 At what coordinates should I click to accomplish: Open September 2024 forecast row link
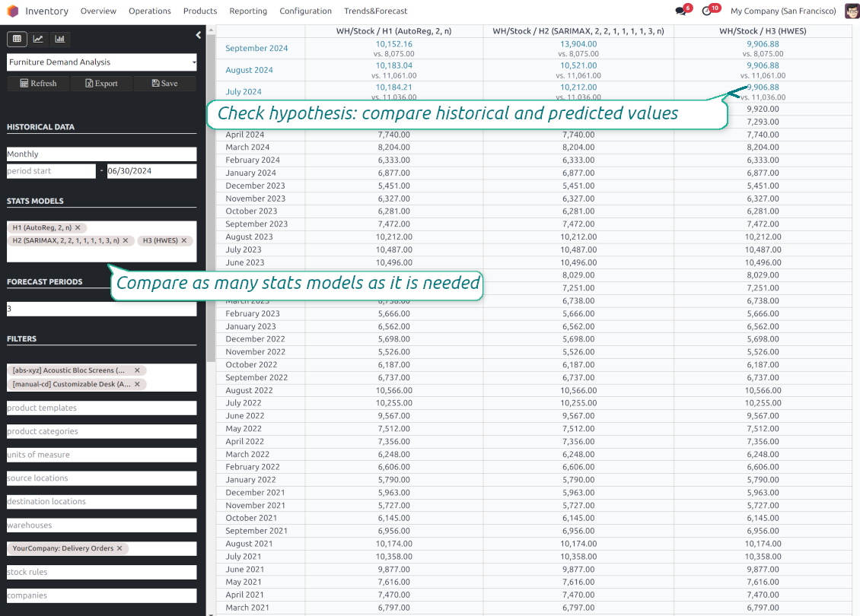coord(256,48)
